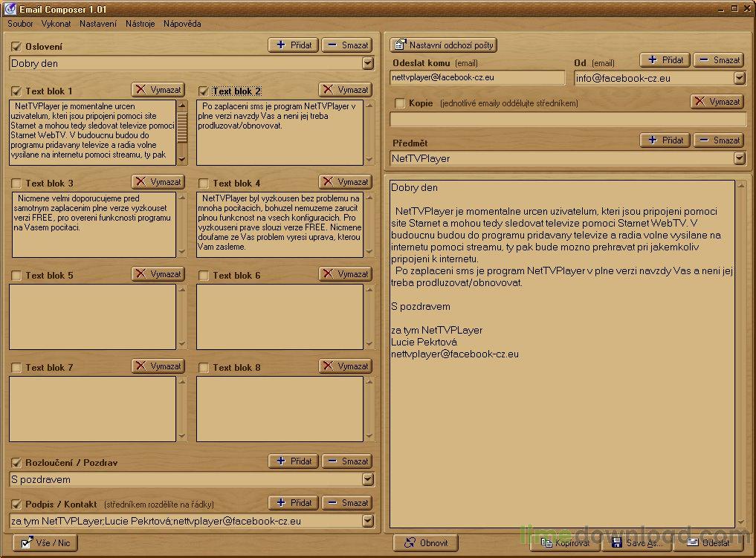The image size is (756, 558).
Task: Open the Nástroje menu
Action: coord(140,24)
